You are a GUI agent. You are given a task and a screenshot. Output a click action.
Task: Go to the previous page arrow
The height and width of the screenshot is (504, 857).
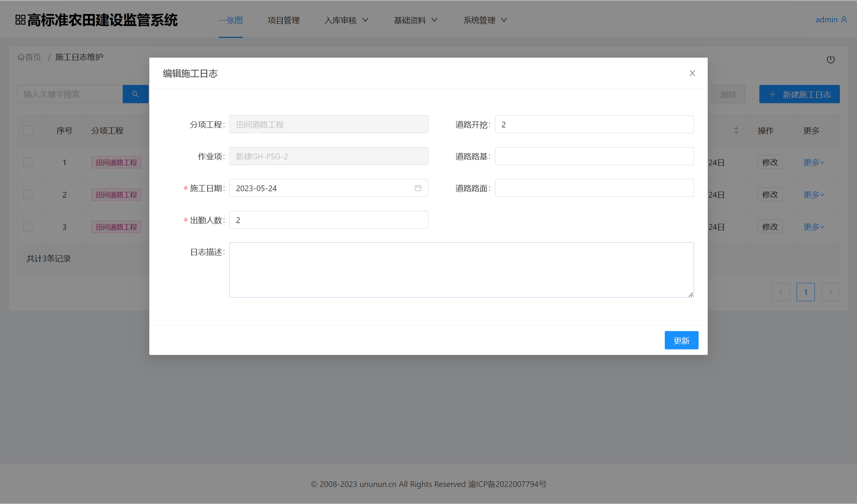coord(780,292)
